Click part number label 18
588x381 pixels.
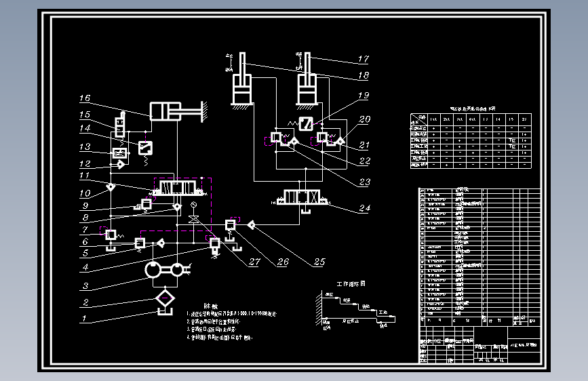tap(364, 75)
